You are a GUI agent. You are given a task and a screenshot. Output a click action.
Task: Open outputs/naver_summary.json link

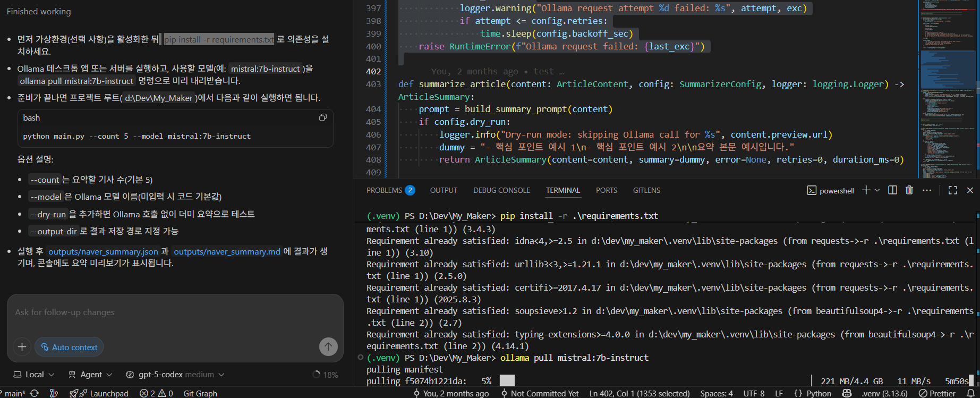pyautogui.click(x=103, y=251)
